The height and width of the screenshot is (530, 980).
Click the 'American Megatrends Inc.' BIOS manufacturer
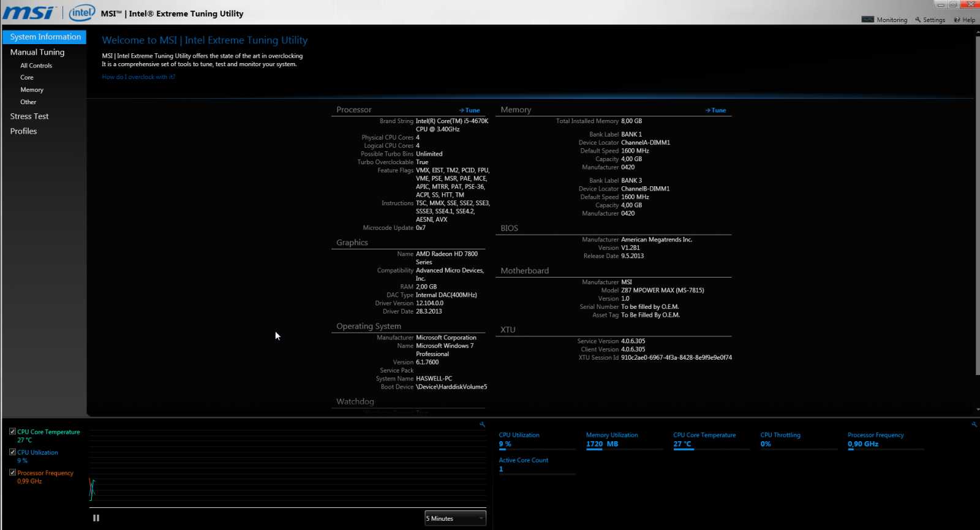[657, 240]
